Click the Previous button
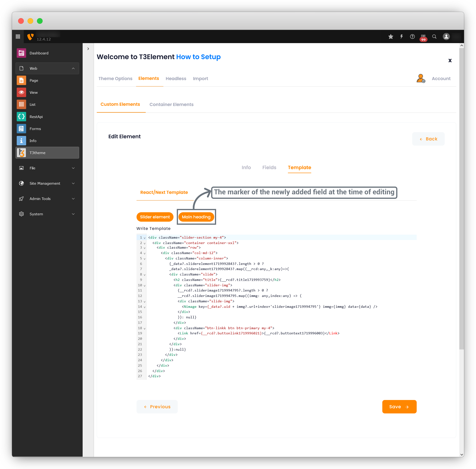Image resolution: width=476 pixels, height=469 pixels. [157, 407]
